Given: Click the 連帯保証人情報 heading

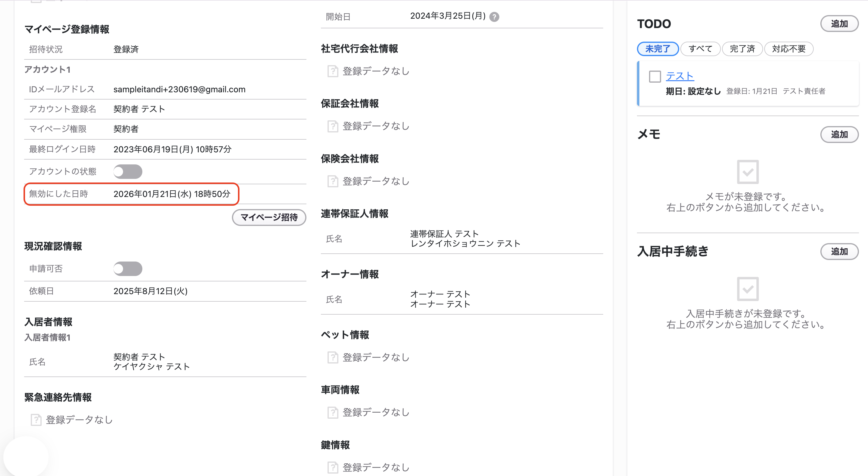Looking at the screenshot, I should coord(354,213).
